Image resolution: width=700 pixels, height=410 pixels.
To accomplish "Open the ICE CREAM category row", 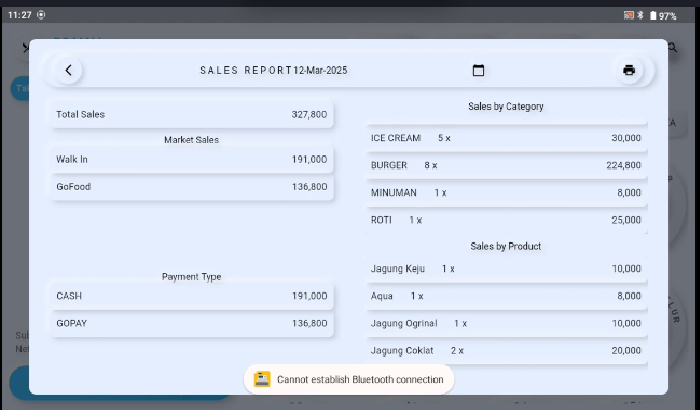I will point(505,138).
